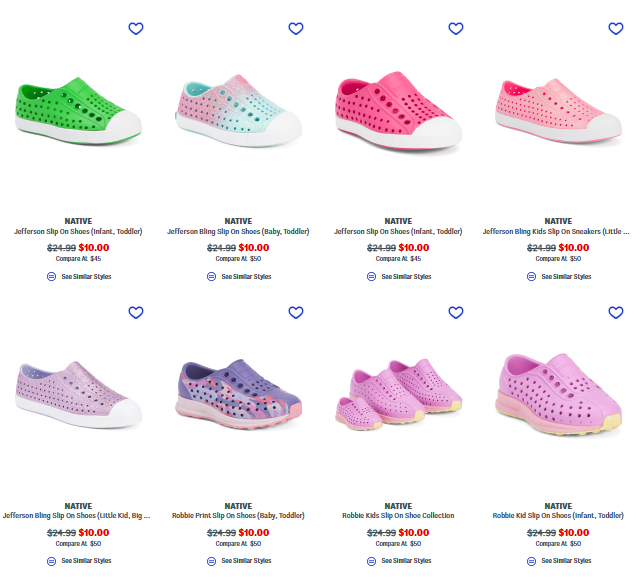
Task: Open Jefferson Slip On Shoes (Infant, Toddler) green listing title
Action: tap(78, 231)
